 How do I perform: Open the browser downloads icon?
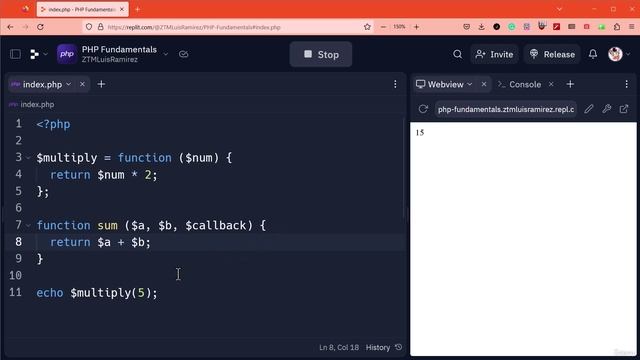coord(482,27)
